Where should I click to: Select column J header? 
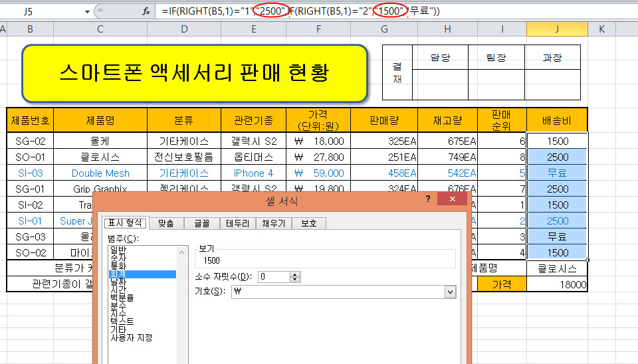(557, 29)
